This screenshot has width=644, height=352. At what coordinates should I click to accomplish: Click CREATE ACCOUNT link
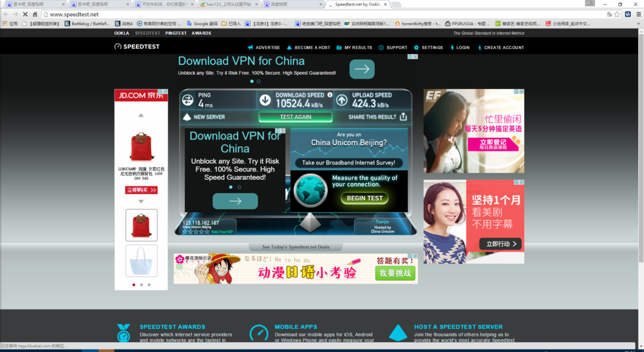coord(500,48)
